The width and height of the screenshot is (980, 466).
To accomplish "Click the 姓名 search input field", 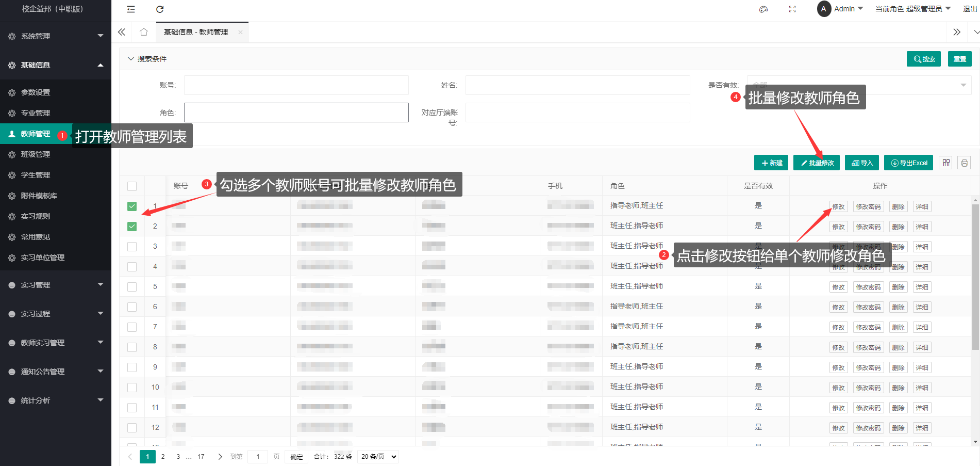I will point(577,85).
